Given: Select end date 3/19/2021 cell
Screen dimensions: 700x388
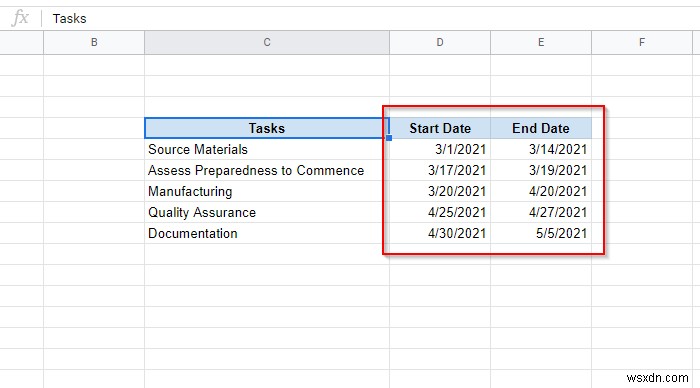Looking at the screenshot, I should [x=541, y=170].
